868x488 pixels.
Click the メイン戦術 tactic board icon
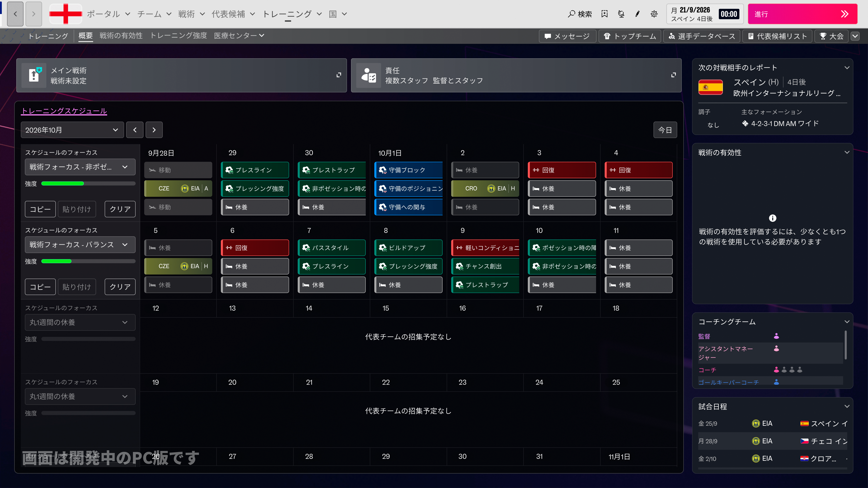pos(34,75)
